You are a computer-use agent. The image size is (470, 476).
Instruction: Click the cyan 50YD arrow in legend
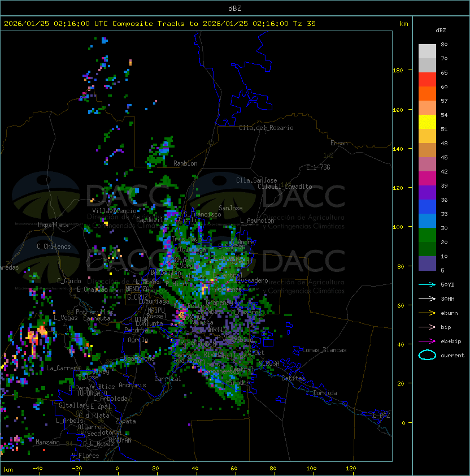(x=427, y=284)
